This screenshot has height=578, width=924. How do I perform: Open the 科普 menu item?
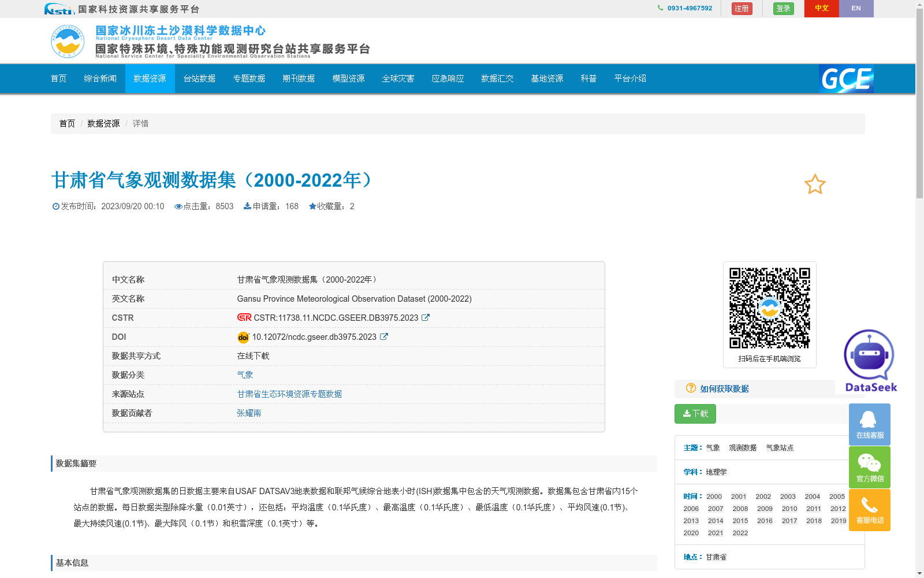[x=588, y=79]
